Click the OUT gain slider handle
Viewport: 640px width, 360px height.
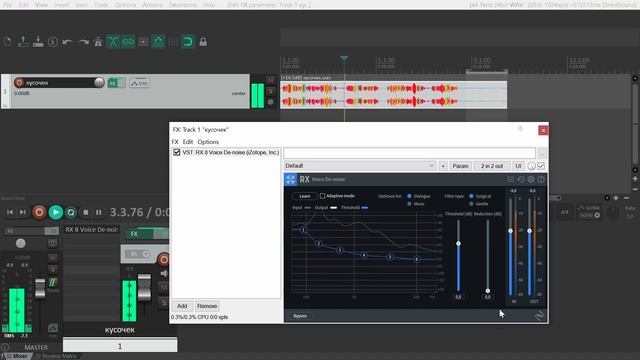(529, 231)
